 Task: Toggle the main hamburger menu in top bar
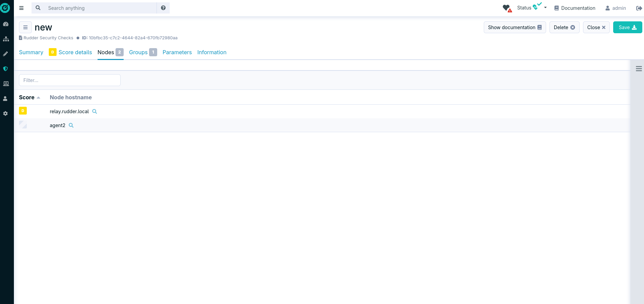tap(21, 8)
